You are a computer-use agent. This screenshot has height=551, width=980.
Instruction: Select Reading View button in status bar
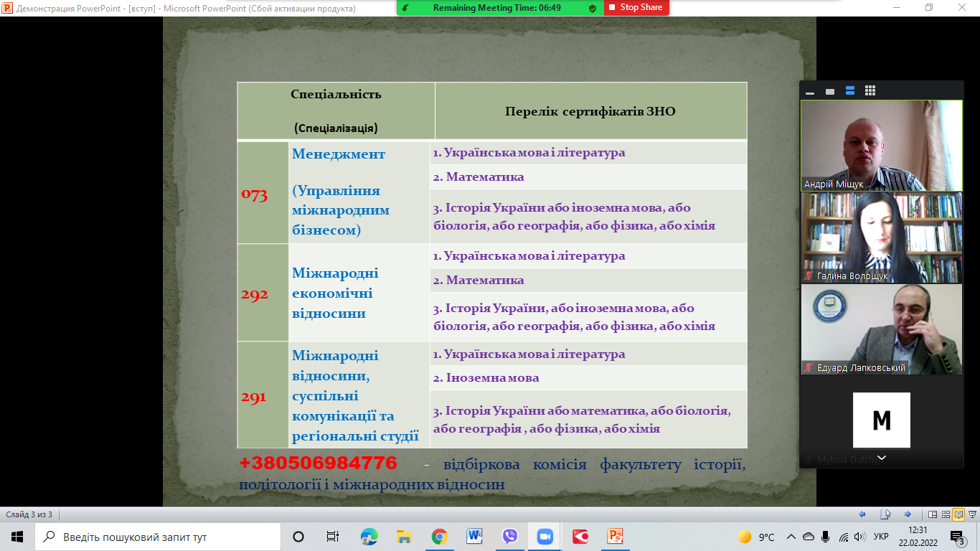[958, 514]
